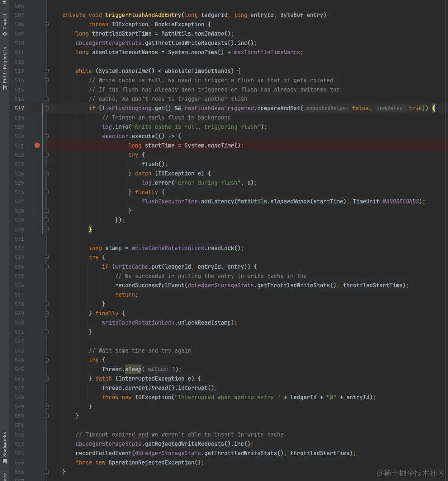Click the string "Write cache is full, triggering flush"
The image size is (448, 481).
pyautogui.click(x=196, y=127)
